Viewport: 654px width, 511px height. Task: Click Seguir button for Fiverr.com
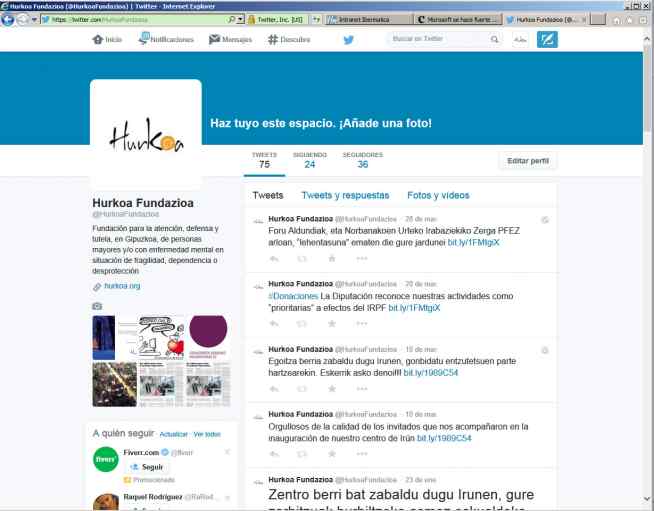pyautogui.click(x=146, y=467)
